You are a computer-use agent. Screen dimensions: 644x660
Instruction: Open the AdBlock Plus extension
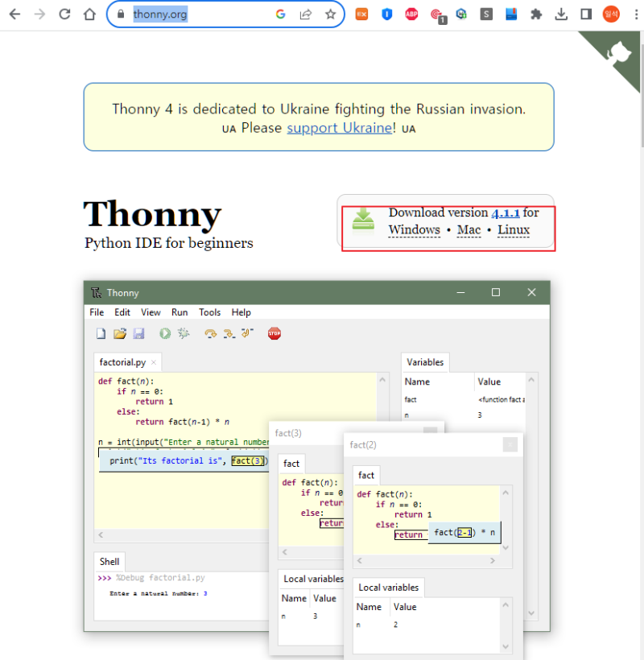coord(411,14)
